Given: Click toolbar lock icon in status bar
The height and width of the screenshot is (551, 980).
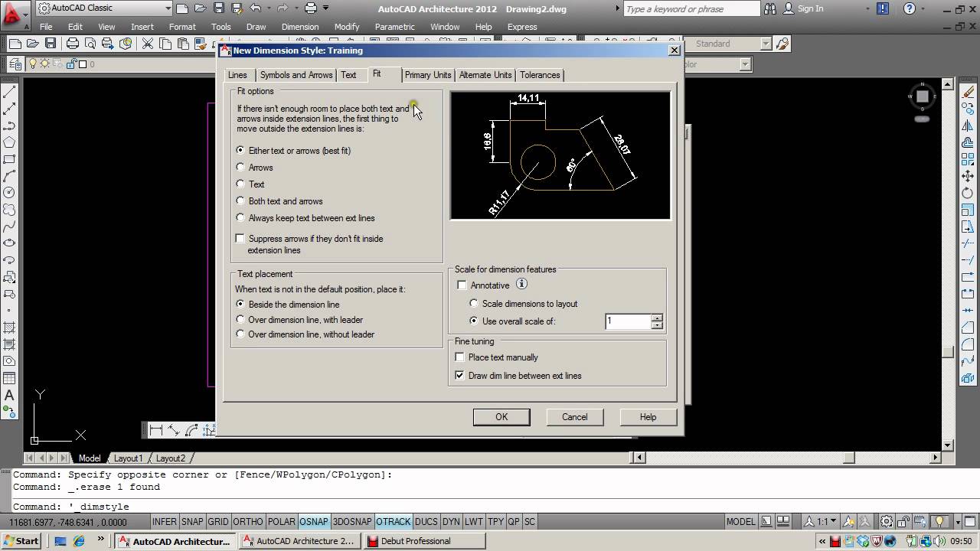Looking at the screenshot, I should click(x=903, y=522).
